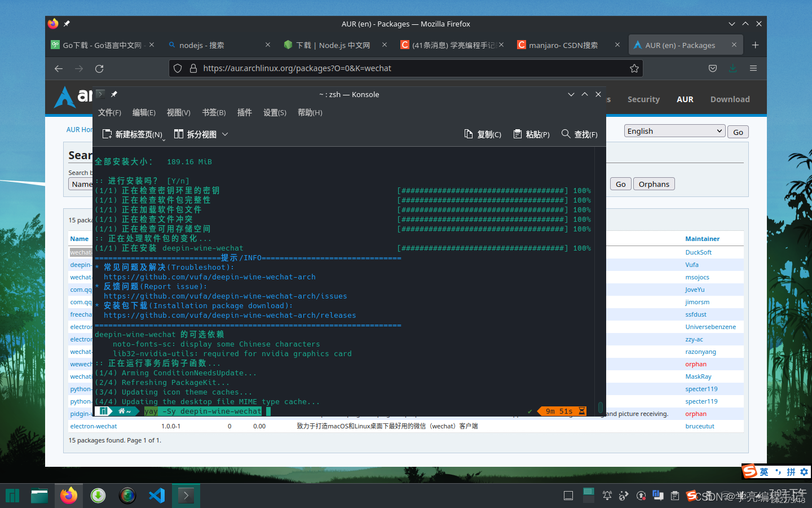
Task: Click Konsole 复制 copy button
Action: tap(483, 134)
